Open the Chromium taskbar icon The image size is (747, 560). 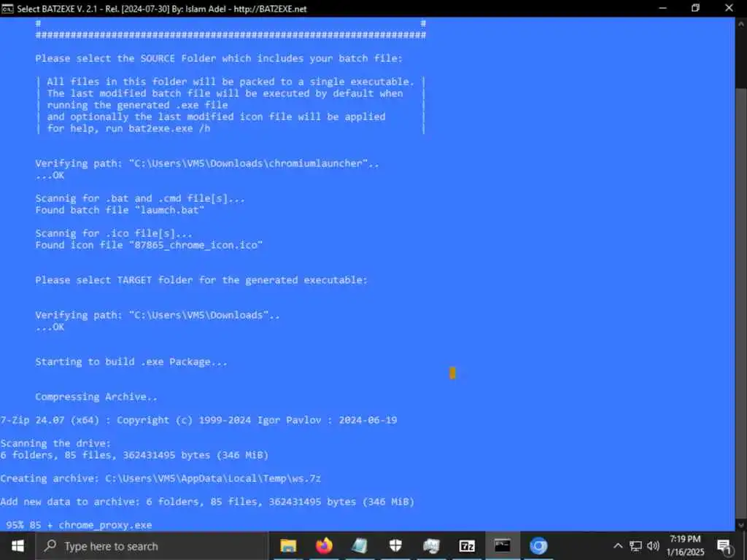point(538,545)
